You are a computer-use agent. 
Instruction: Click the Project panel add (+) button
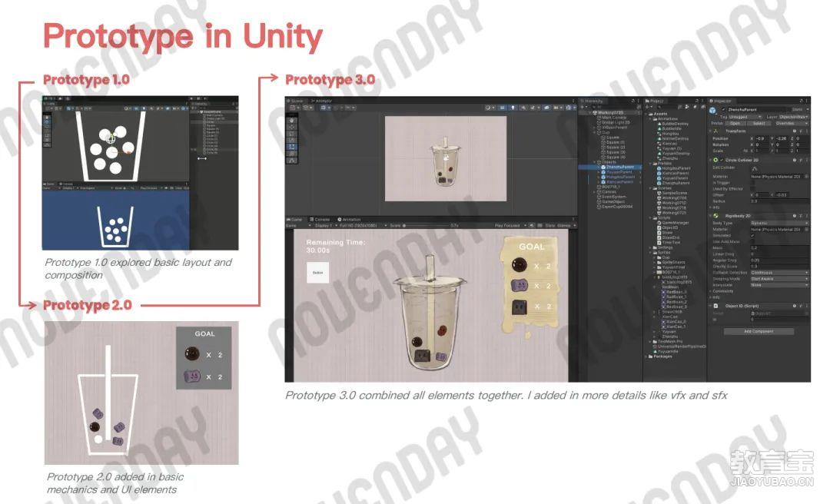[x=647, y=107]
